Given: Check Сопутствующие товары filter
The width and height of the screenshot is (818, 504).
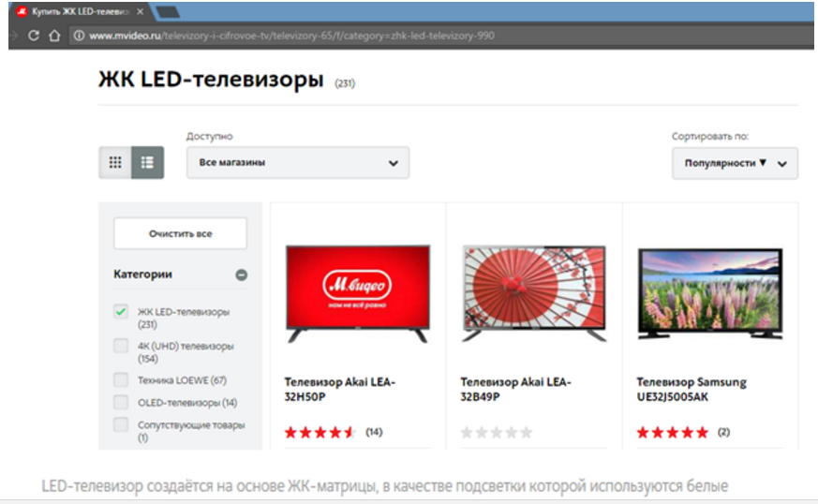Looking at the screenshot, I should click(121, 424).
